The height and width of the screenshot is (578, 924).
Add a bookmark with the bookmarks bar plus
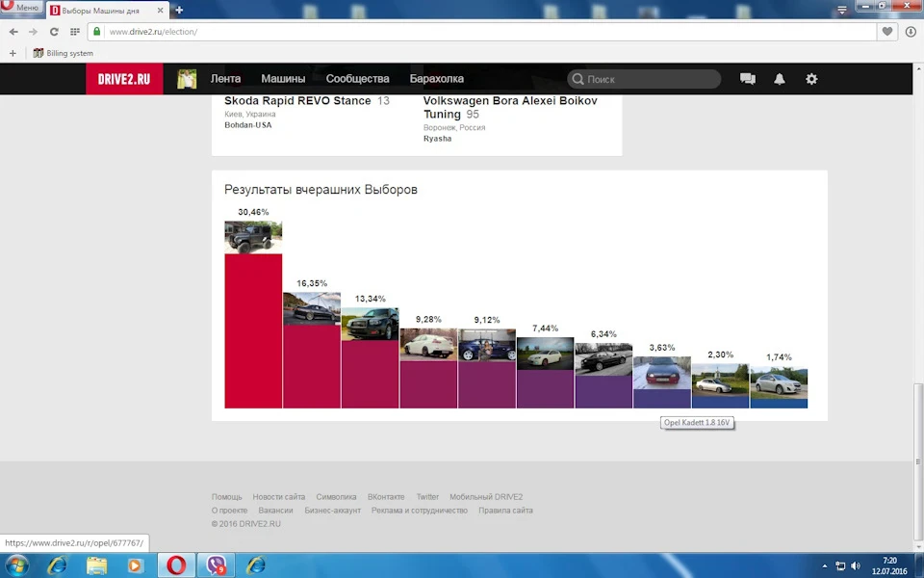point(13,53)
